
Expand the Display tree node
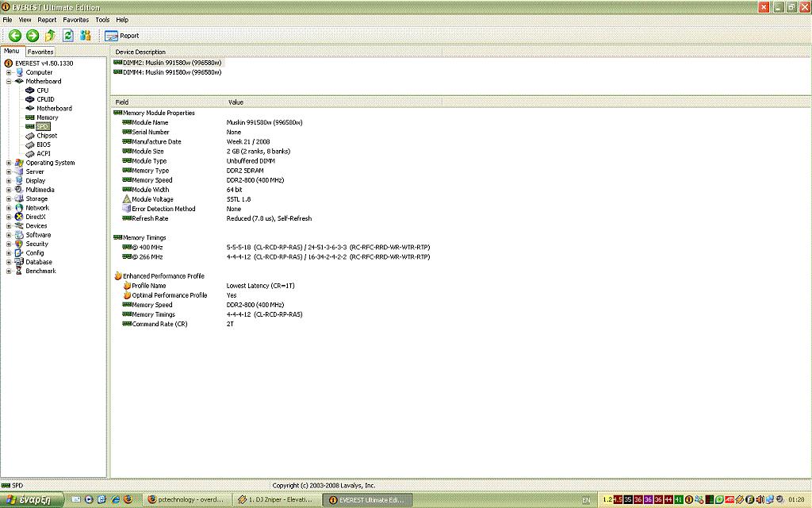tap(8, 181)
